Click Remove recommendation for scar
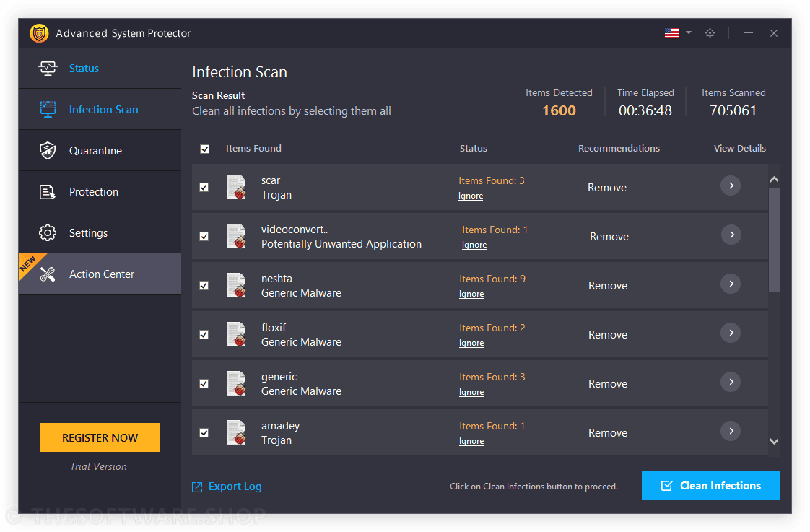This screenshot has height=532, width=810. pos(607,188)
